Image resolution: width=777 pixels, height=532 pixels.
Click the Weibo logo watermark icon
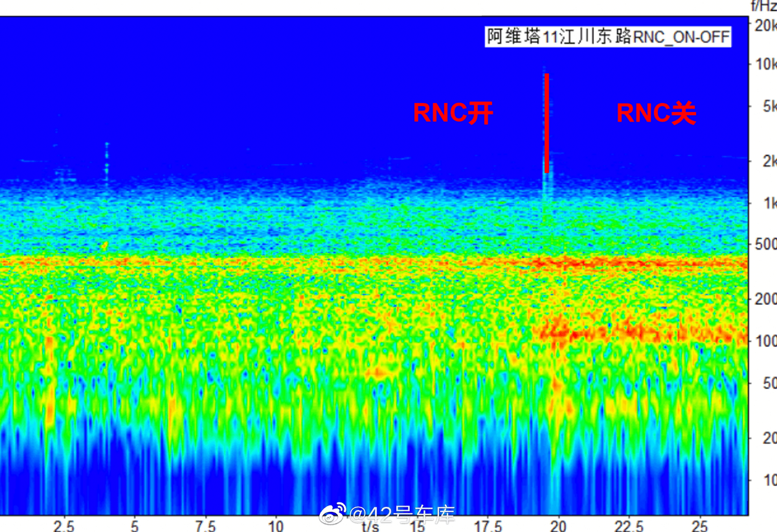click(333, 515)
